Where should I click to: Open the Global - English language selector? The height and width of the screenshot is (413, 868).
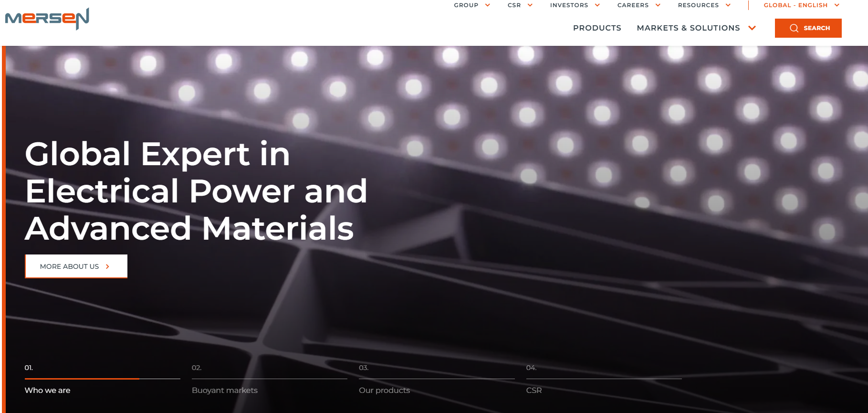point(802,5)
